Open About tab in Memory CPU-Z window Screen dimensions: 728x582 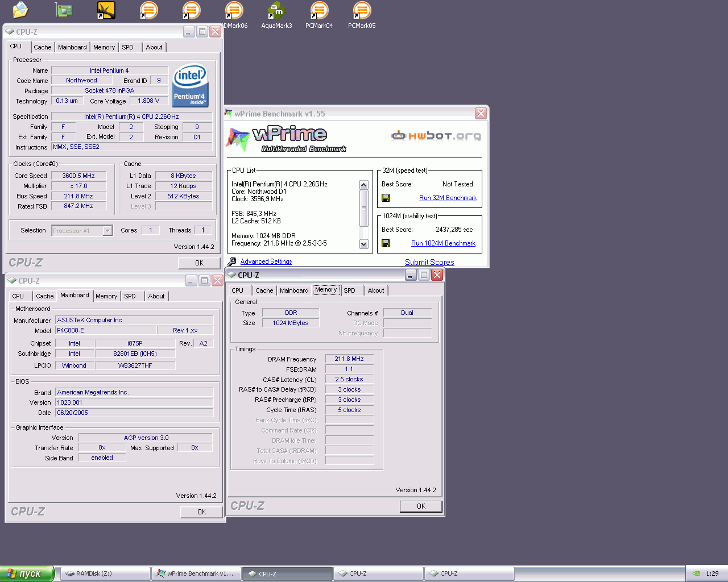pos(376,290)
